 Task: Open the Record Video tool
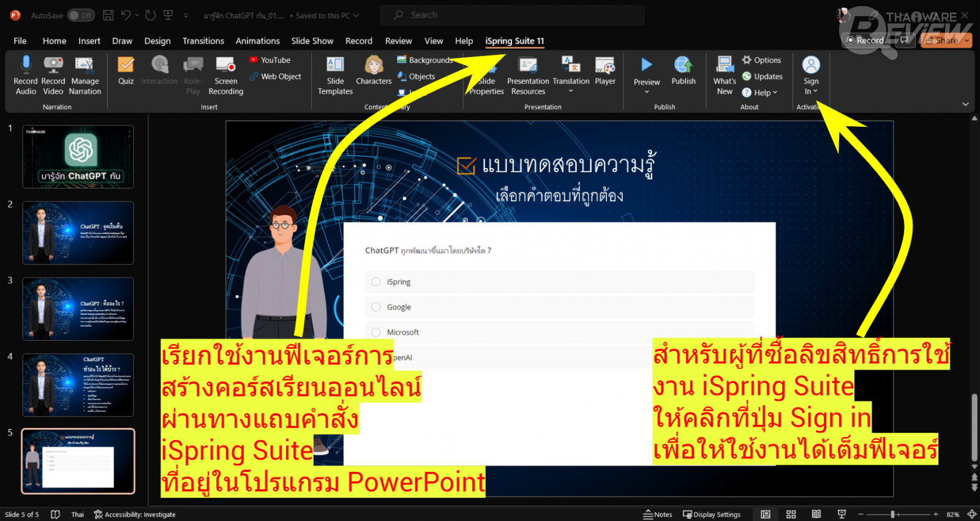(53, 75)
